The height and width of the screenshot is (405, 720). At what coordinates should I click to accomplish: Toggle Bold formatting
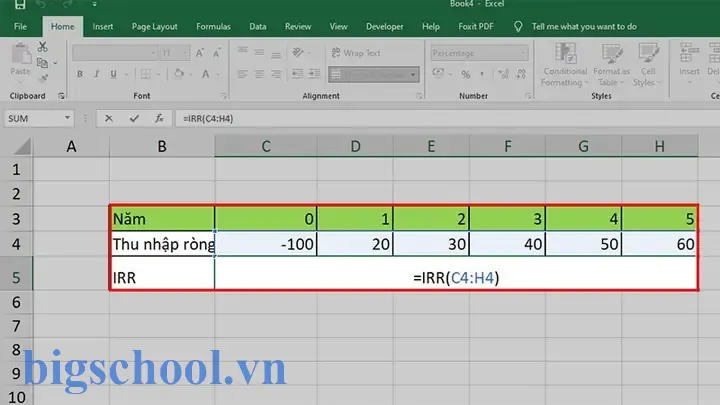tap(80, 74)
